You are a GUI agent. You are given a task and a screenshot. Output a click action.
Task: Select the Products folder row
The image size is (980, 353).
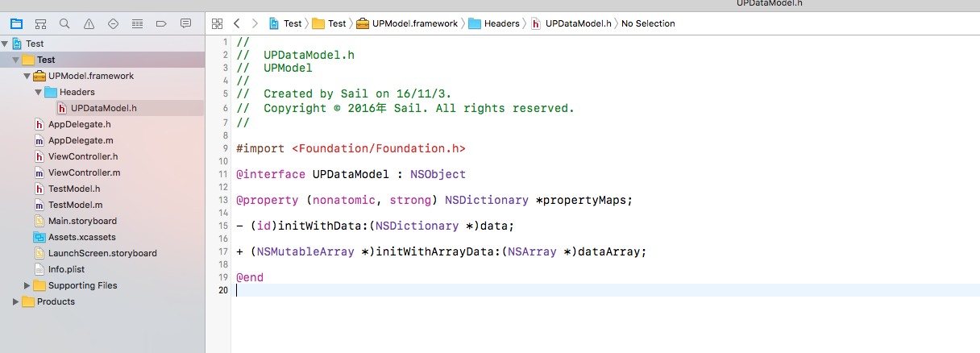102,301
